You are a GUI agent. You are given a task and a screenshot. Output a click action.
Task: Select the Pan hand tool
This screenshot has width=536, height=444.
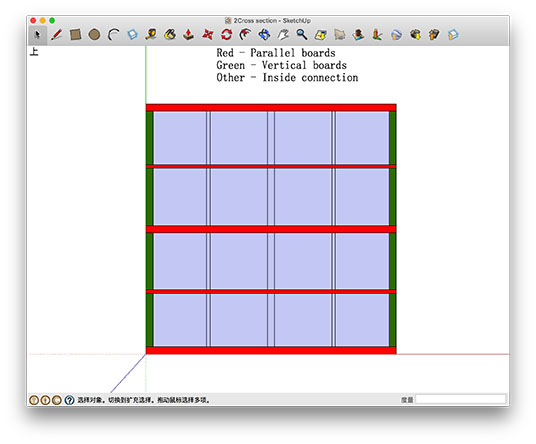pos(283,35)
